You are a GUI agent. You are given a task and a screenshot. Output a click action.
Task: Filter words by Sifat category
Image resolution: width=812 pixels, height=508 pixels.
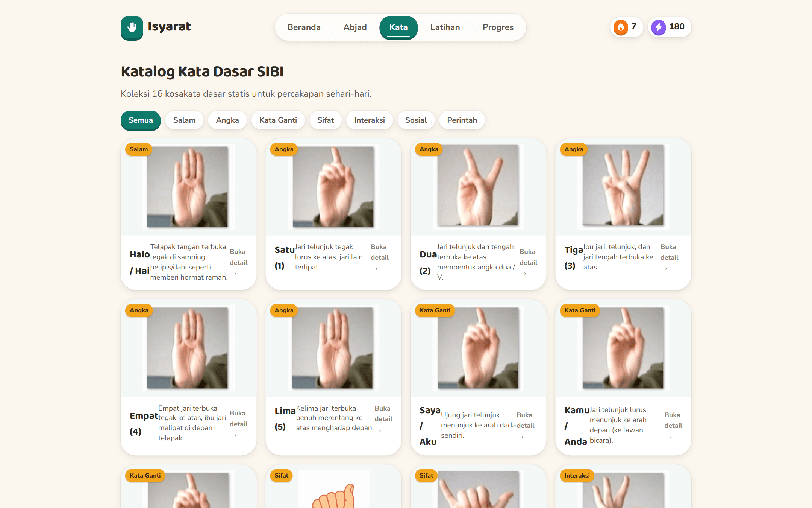pyautogui.click(x=326, y=120)
